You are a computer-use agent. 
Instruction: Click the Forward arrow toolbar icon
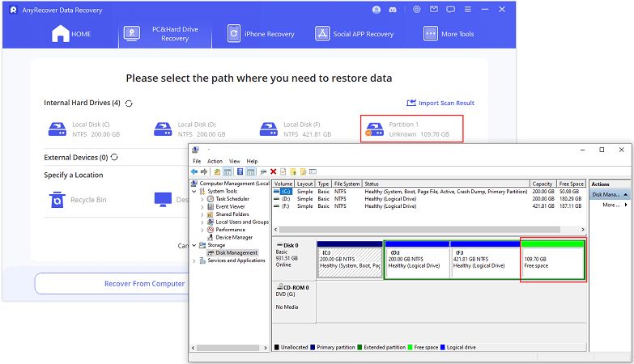[204, 171]
